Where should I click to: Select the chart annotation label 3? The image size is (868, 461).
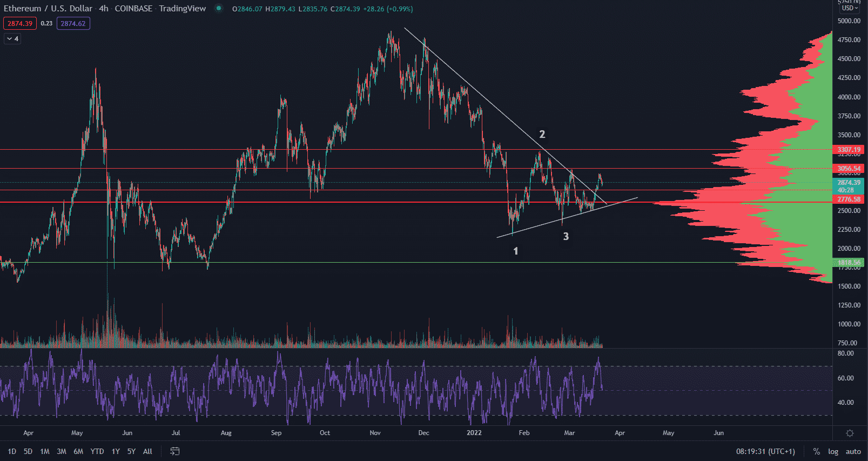566,236
